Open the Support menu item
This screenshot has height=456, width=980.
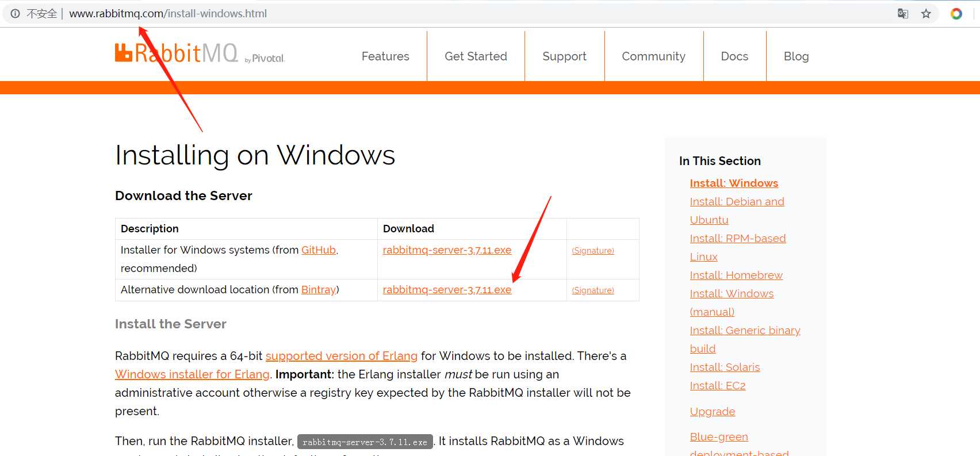pos(564,56)
